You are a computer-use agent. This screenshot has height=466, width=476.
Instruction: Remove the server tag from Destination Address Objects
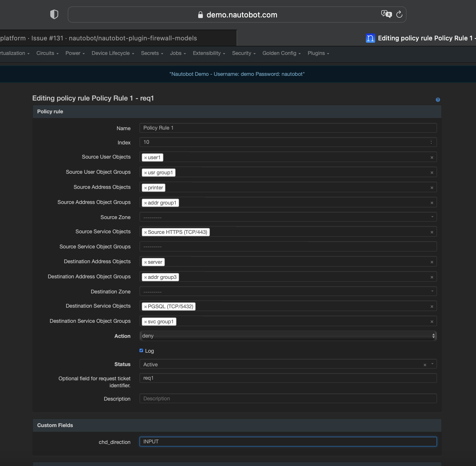pos(146,262)
